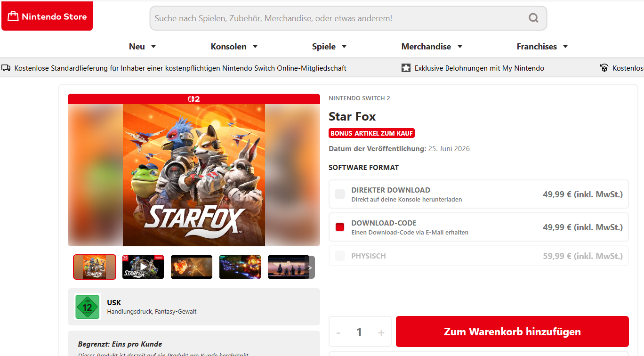Image resolution: width=644 pixels, height=356 pixels.
Task: Click the Switch 2 logo above artwork
Action: point(194,99)
